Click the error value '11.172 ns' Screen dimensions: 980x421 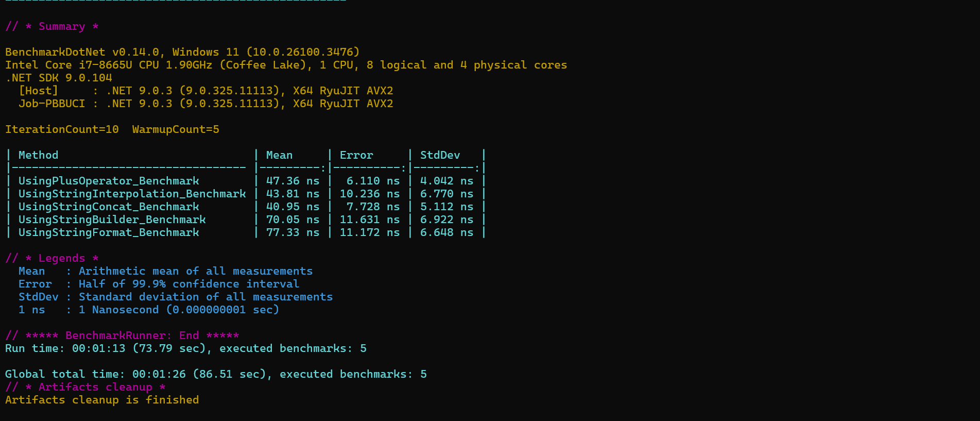click(x=370, y=232)
